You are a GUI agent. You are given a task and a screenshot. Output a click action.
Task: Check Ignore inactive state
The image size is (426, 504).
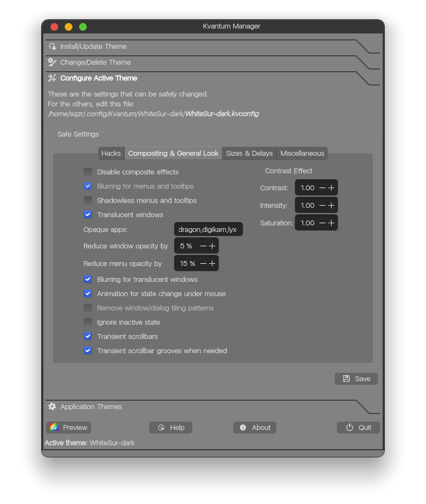tap(88, 322)
